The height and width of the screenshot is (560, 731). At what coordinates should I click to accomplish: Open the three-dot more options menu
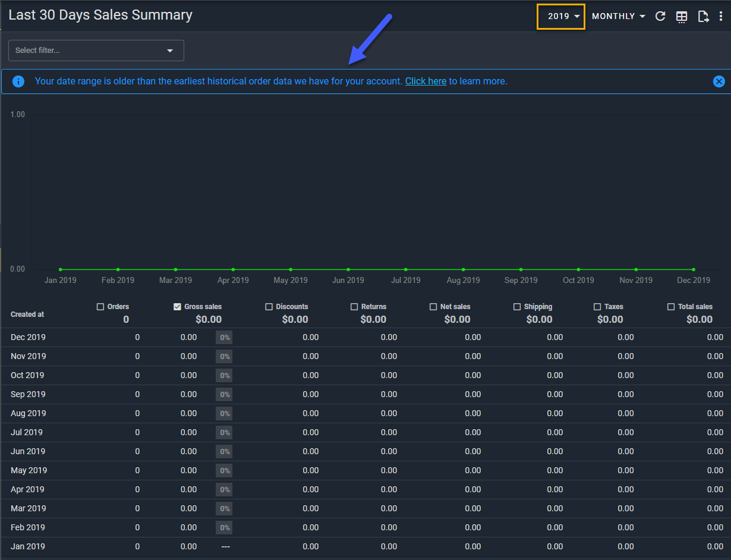click(x=721, y=17)
